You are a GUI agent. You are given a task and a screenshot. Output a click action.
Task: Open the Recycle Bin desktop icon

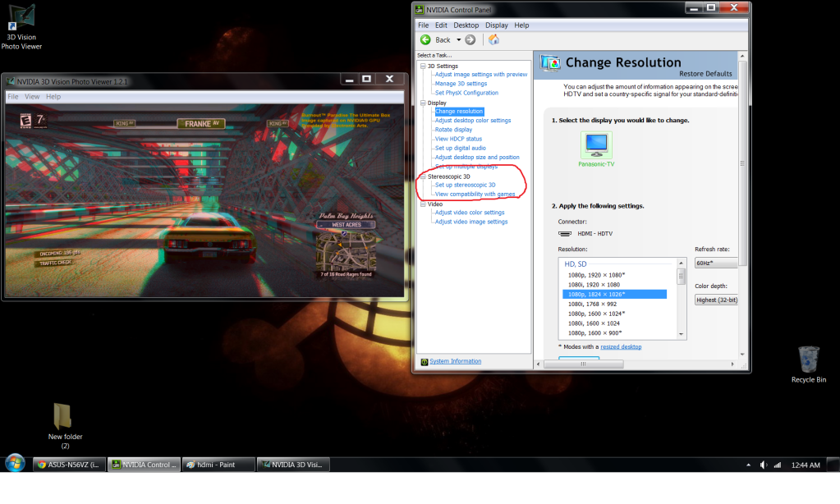pyautogui.click(x=808, y=360)
